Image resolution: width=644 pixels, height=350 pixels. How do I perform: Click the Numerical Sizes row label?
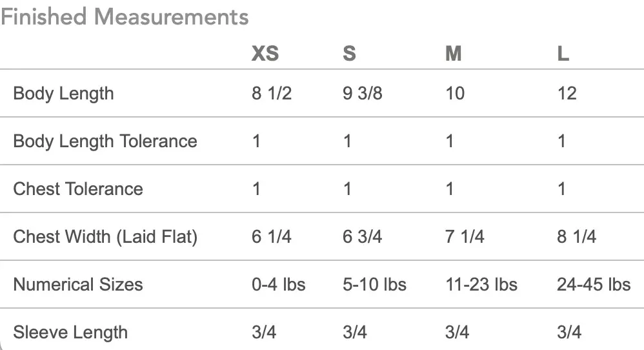coord(78,285)
